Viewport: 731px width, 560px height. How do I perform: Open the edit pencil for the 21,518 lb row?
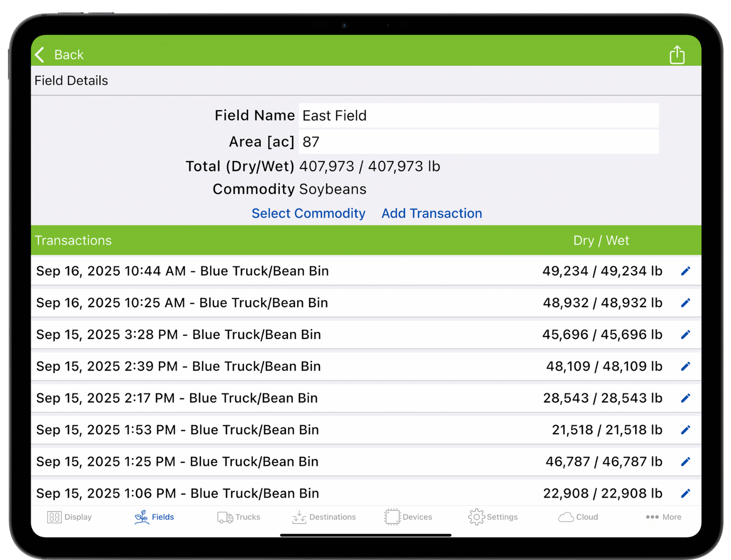(686, 429)
